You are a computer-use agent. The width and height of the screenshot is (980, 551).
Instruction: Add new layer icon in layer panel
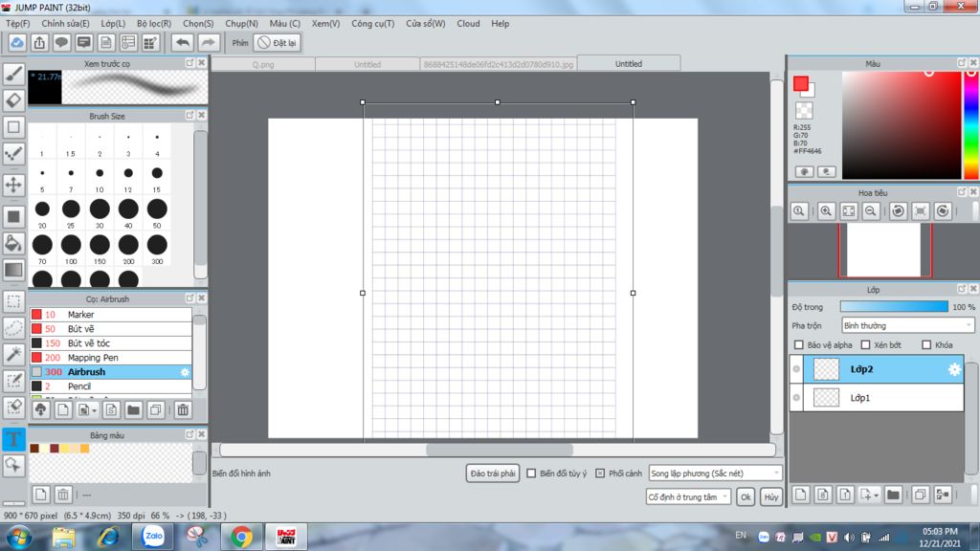pos(801,495)
